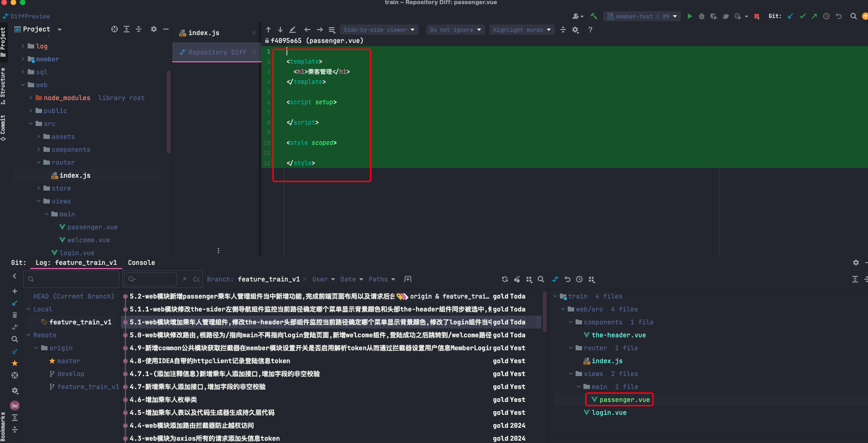Collapse the Remote branches node
This screenshot has height=443, width=868.
(29, 335)
